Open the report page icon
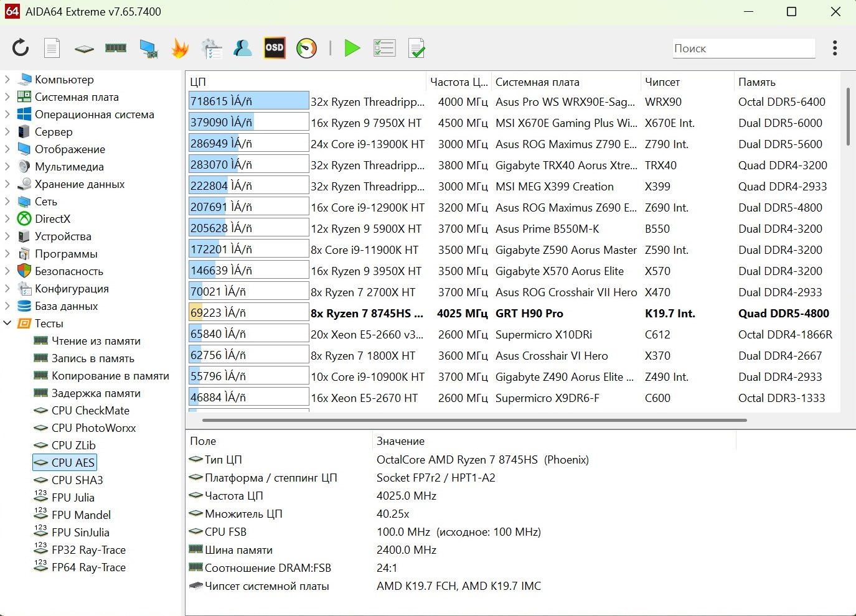Image resolution: width=856 pixels, height=616 pixels. (x=52, y=48)
